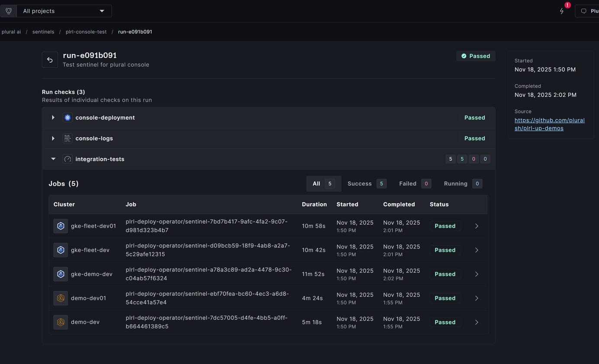599x364 pixels.
Task: Sort by the Duration column header
Action: pos(314,204)
